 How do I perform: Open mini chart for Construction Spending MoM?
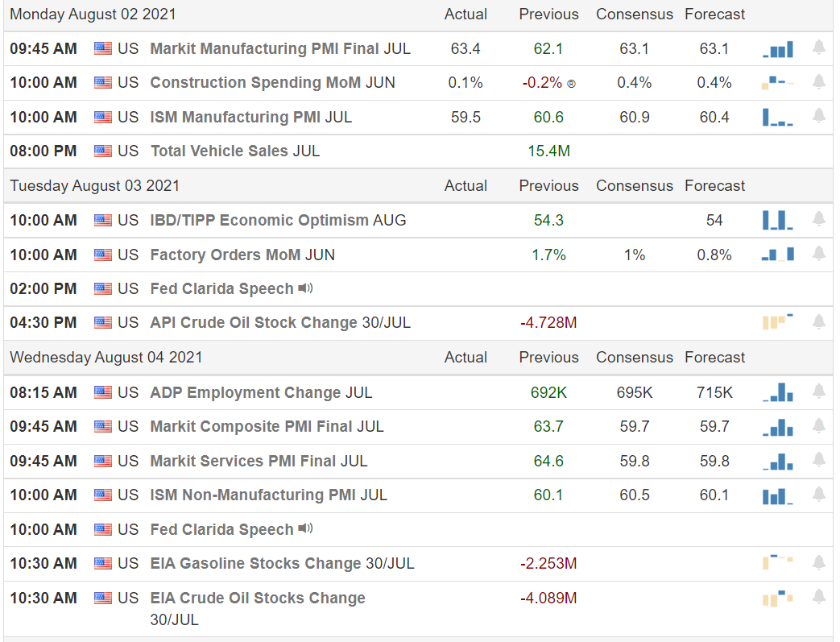point(778,82)
